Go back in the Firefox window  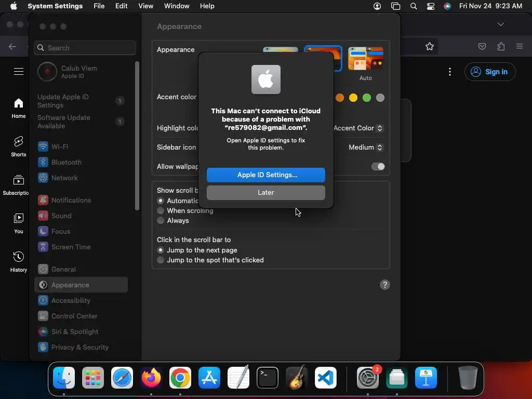pyautogui.click(x=12, y=46)
